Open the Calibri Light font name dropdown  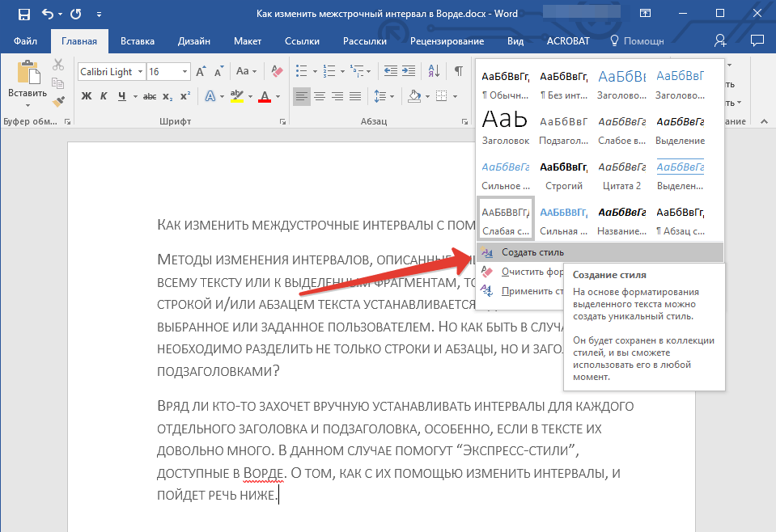pyautogui.click(x=141, y=72)
